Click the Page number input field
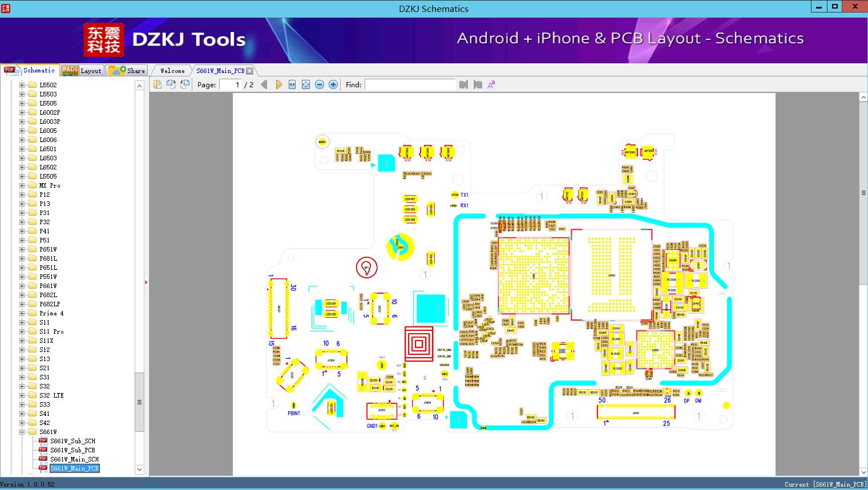Viewport: 868px width, 490px height. click(x=230, y=84)
